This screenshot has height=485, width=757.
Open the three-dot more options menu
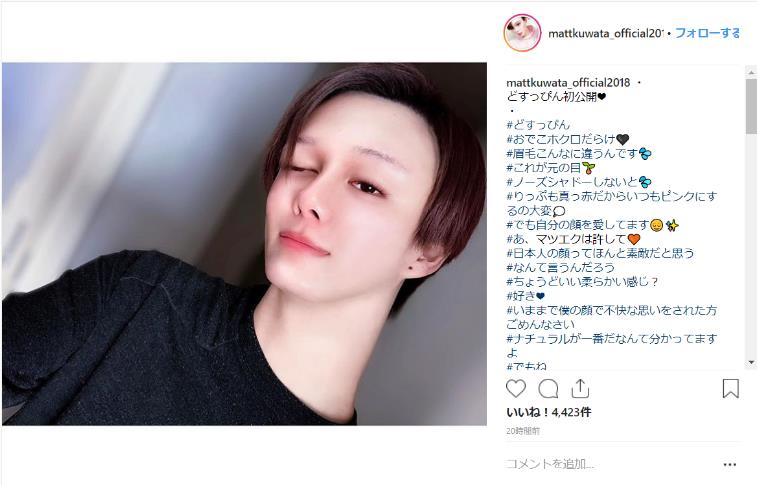(730, 465)
